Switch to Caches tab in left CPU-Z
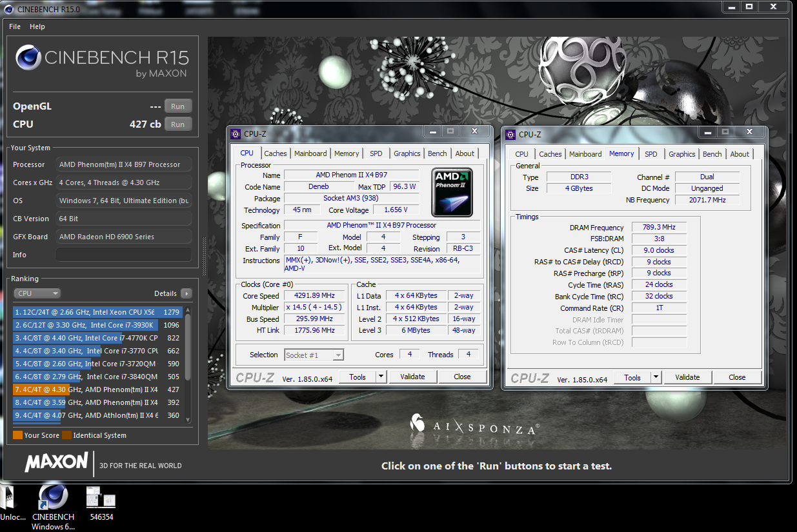This screenshot has width=797, height=532. 276,153
